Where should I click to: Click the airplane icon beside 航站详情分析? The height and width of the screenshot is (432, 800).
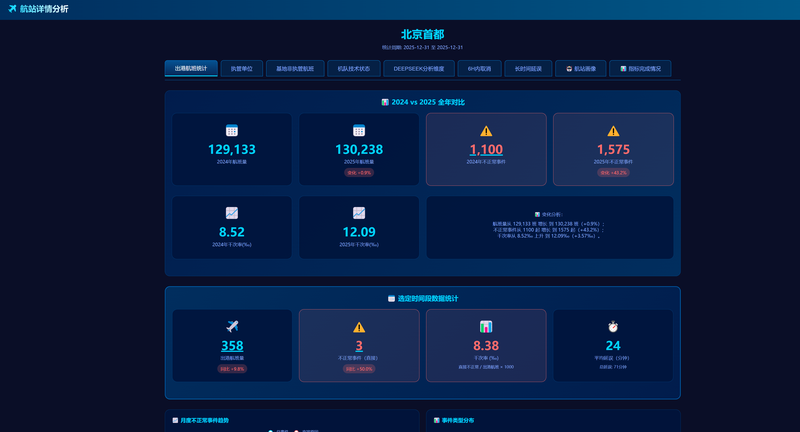[11, 9]
